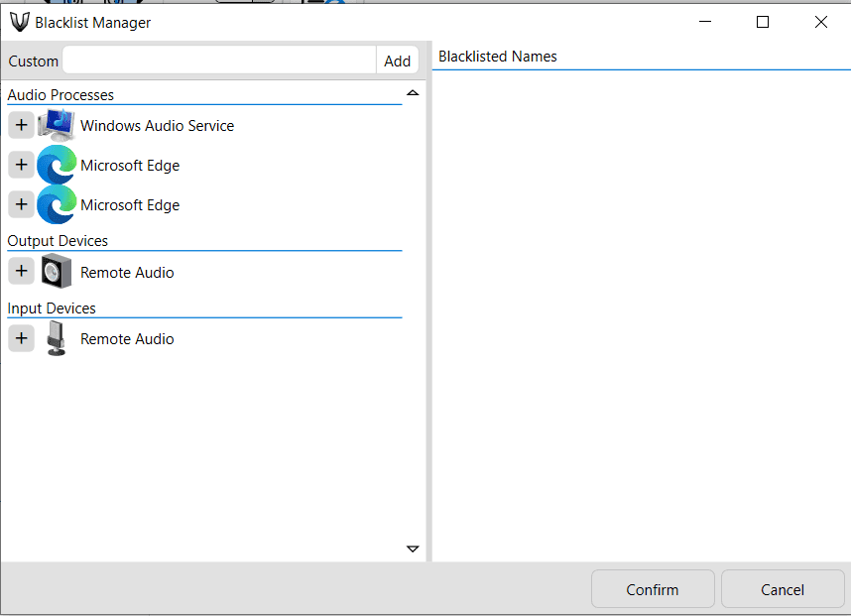Select the Audio Processes section header

pyautogui.click(x=61, y=95)
